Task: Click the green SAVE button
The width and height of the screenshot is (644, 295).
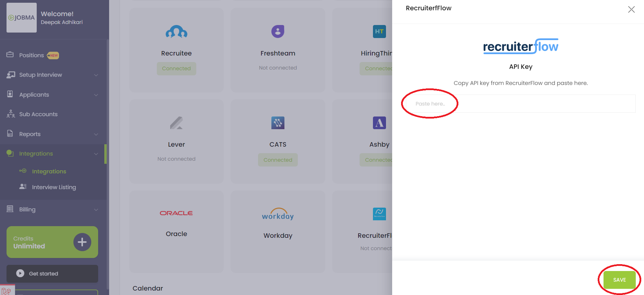Action: click(x=620, y=280)
